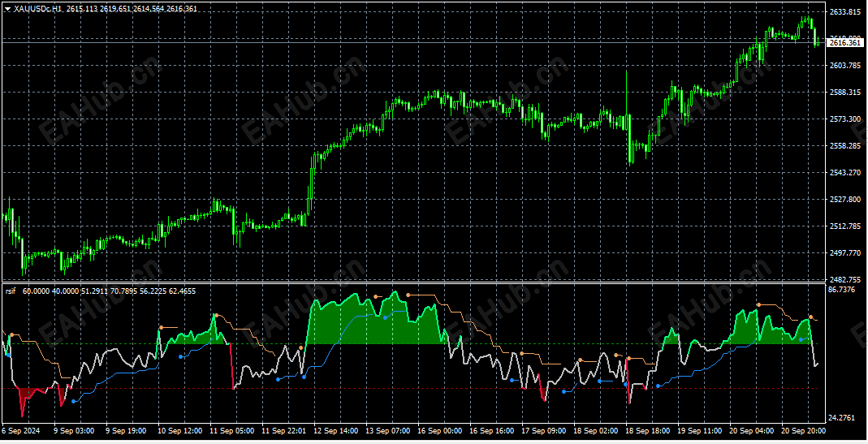Click the time label 6 Sep 2024

click(x=20, y=431)
